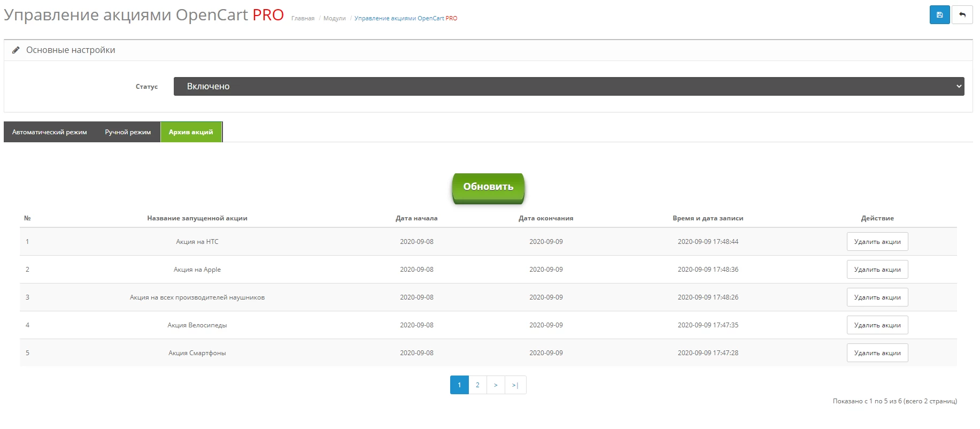
Task: Open the Модули breadcrumb link
Action: (335, 18)
